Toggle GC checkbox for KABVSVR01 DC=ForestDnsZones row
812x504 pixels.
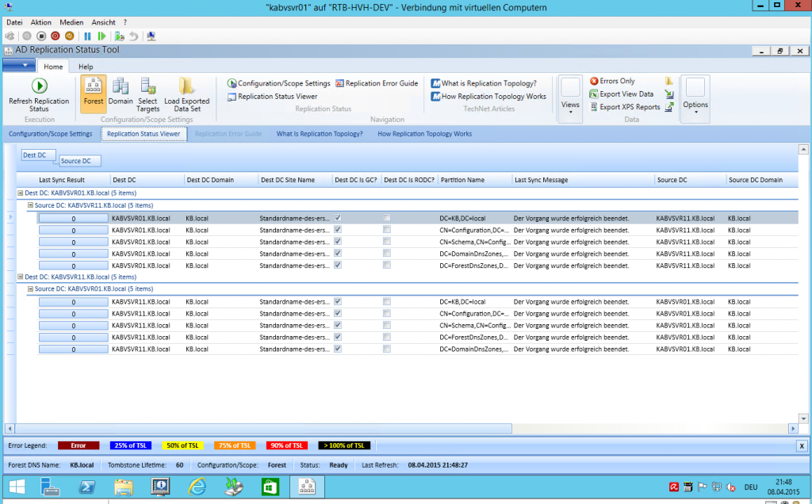[338, 265]
